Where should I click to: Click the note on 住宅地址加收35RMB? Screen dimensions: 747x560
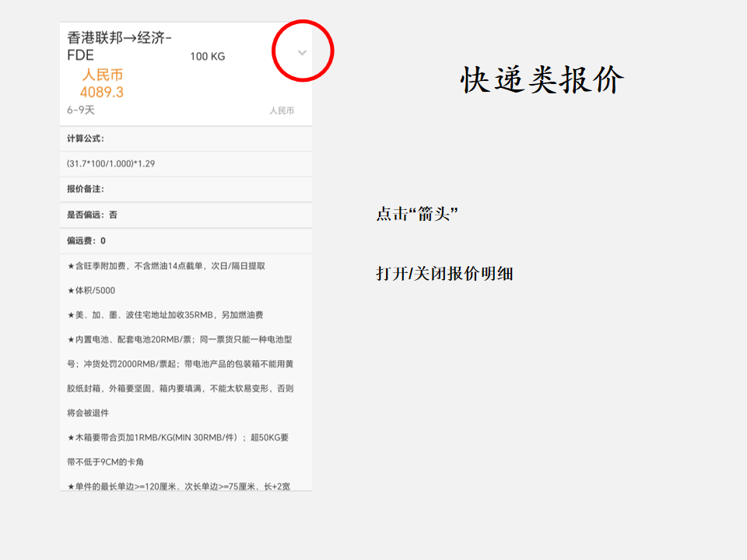coord(165,315)
